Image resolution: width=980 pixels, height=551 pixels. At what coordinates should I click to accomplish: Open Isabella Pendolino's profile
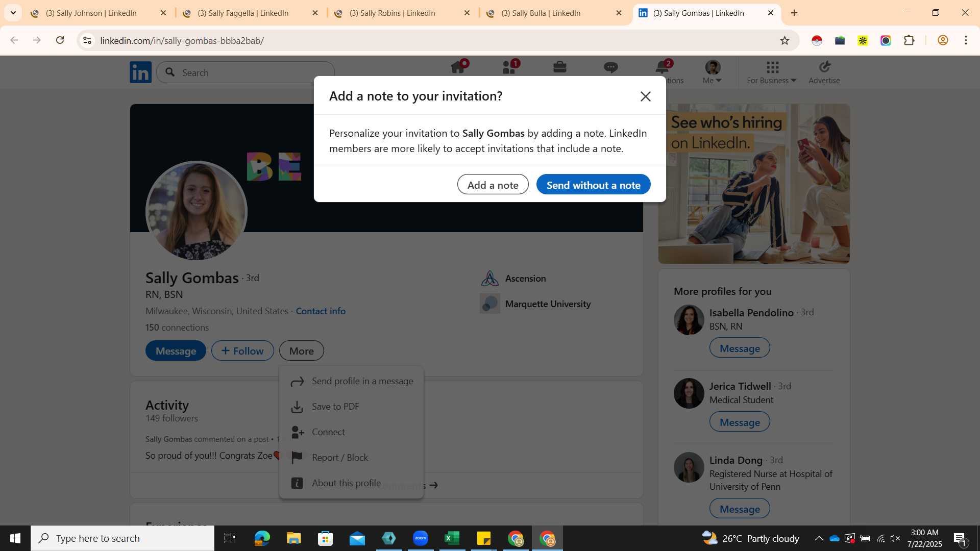point(751,312)
